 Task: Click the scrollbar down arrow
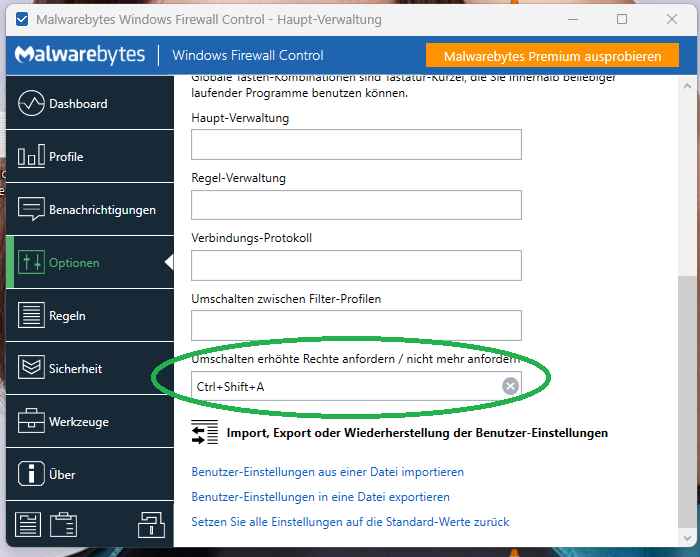coord(688,538)
